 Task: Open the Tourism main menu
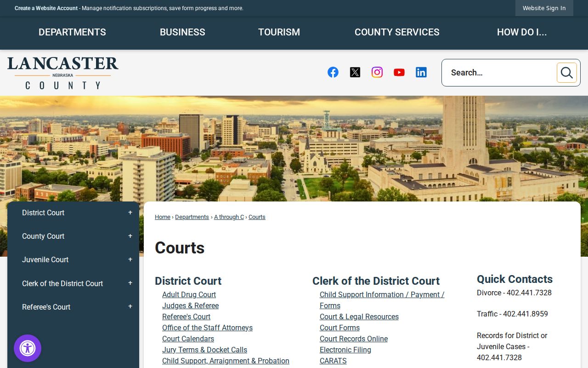279,32
